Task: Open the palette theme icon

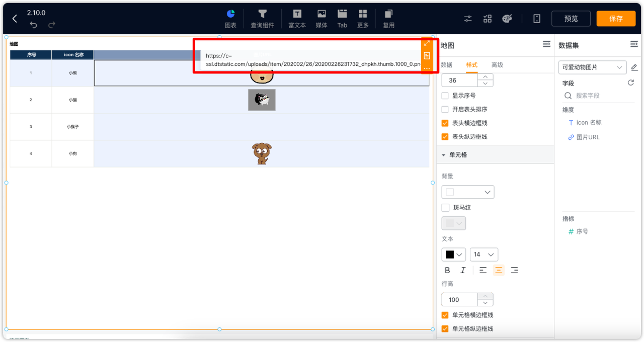Action: point(507,19)
